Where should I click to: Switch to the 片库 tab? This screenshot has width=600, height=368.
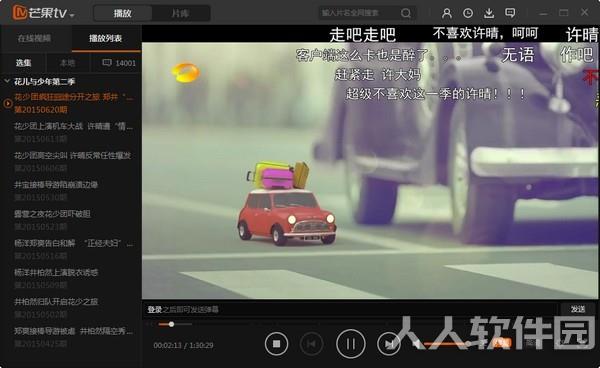tap(181, 13)
